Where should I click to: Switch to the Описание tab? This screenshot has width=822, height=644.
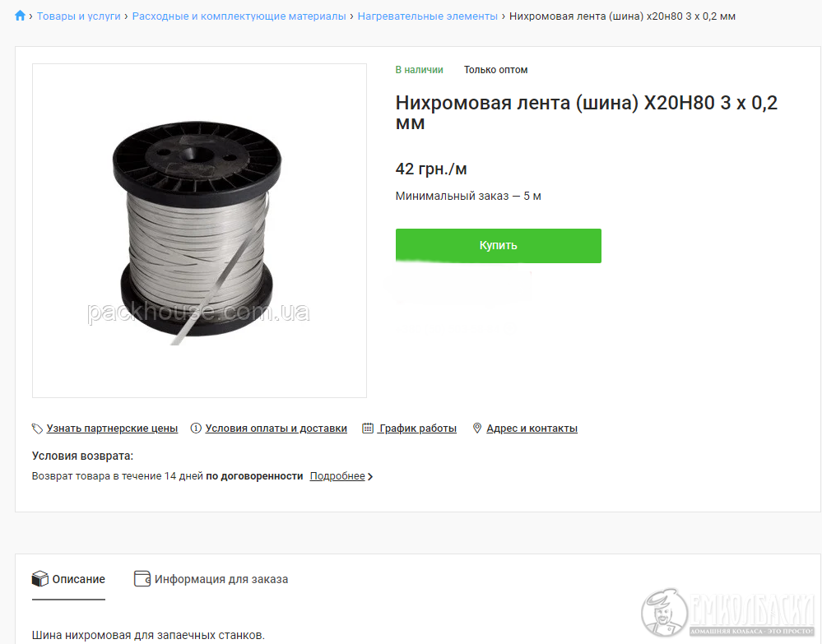pos(68,579)
